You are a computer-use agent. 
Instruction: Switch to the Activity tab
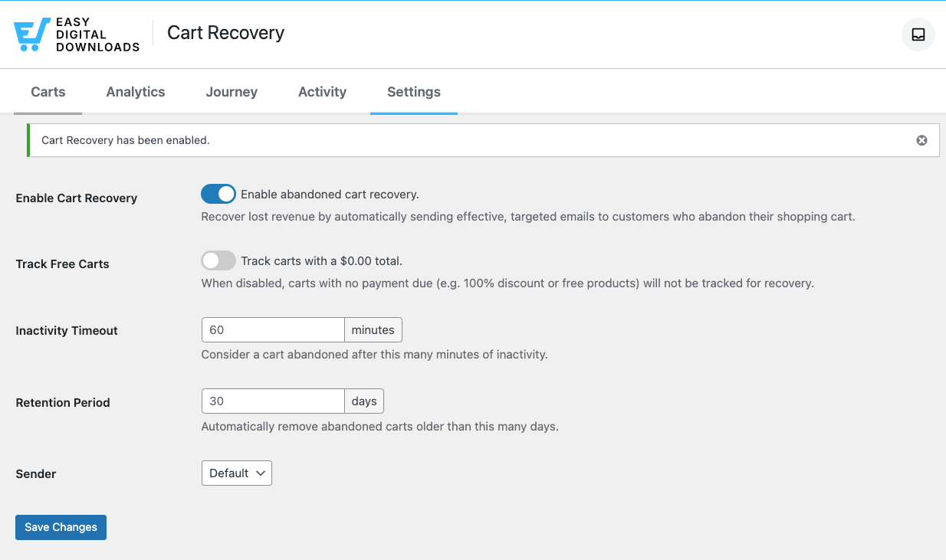click(x=321, y=91)
